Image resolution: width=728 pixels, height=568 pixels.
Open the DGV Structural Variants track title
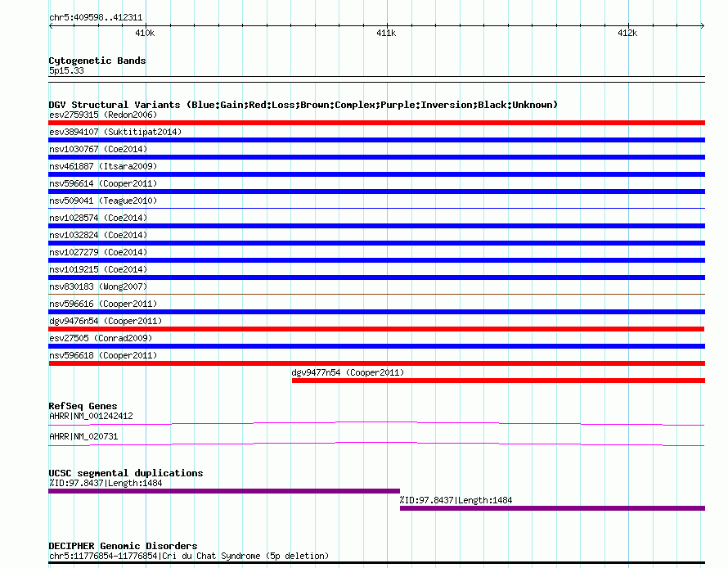click(303, 105)
